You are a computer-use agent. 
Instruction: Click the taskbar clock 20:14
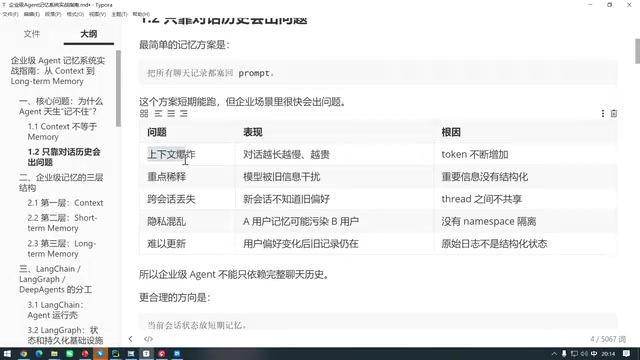(x=608, y=354)
